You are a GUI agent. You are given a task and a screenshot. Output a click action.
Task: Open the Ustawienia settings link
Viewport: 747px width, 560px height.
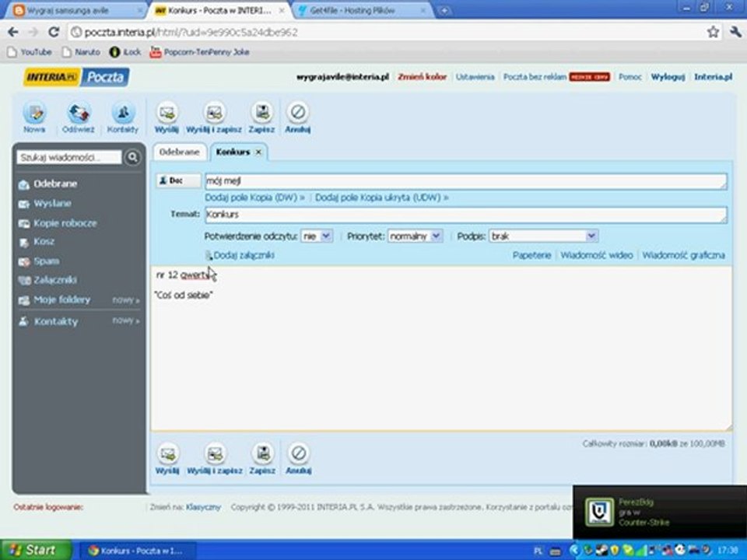[x=475, y=77]
